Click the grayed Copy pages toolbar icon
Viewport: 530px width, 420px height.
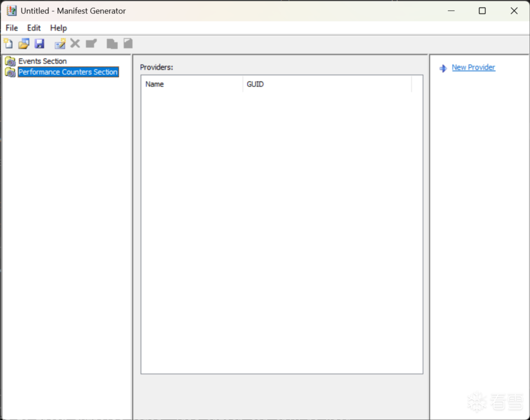(112, 44)
